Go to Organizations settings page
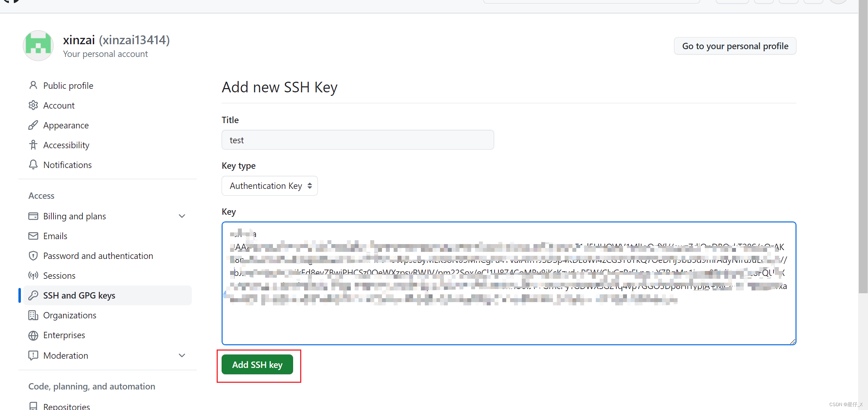 point(70,315)
